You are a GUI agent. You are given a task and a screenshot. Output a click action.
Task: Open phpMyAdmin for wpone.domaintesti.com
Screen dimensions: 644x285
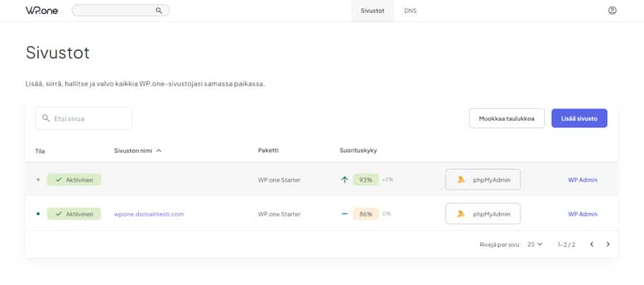tap(483, 214)
